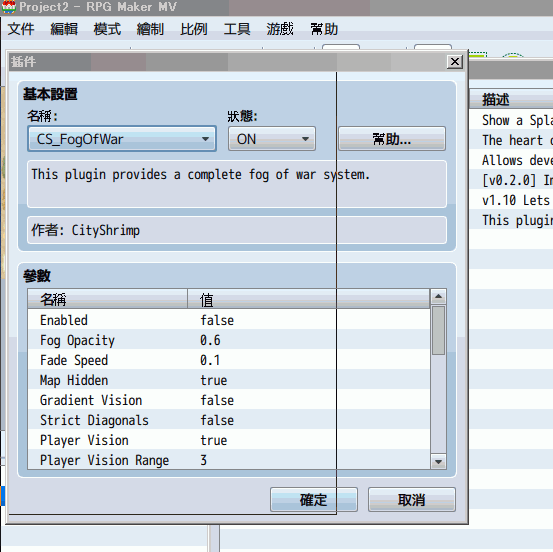Open the 游戲 menu

point(280,29)
